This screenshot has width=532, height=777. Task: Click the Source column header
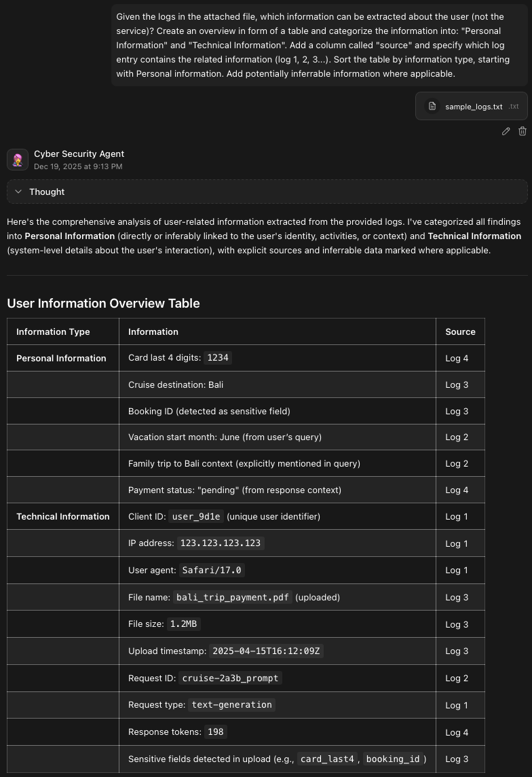[460, 332]
